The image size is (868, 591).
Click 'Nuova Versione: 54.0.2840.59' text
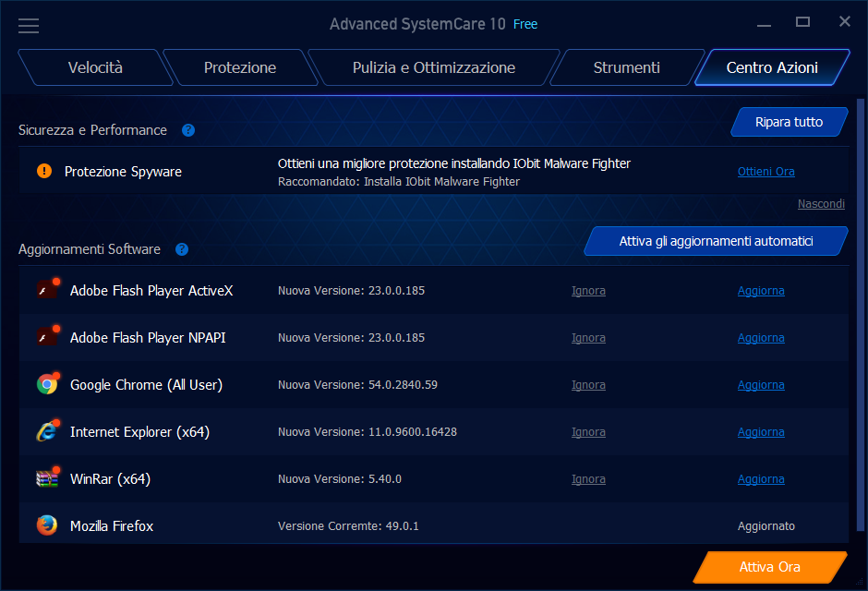click(357, 384)
